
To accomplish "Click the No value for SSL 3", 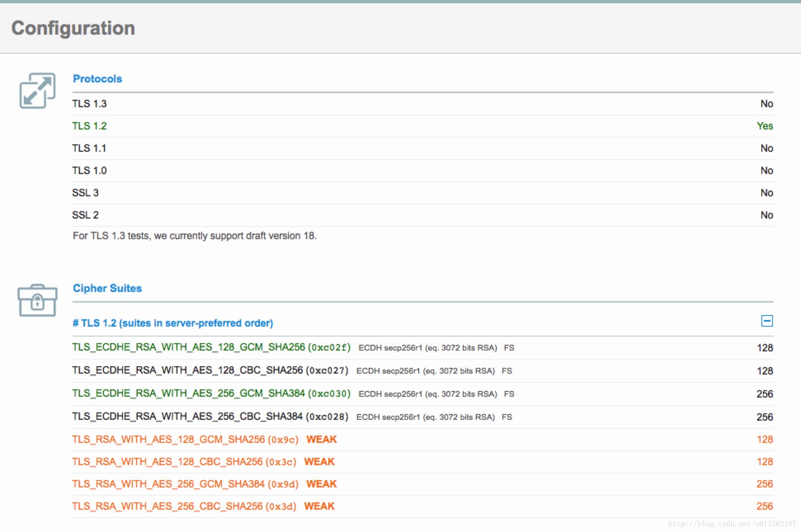I will (767, 193).
